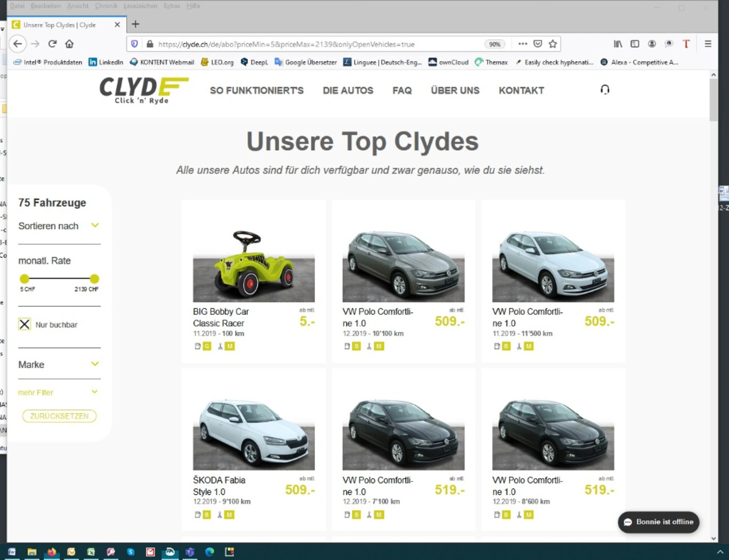Click the page vertical scrollbar thumb

[714, 100]
